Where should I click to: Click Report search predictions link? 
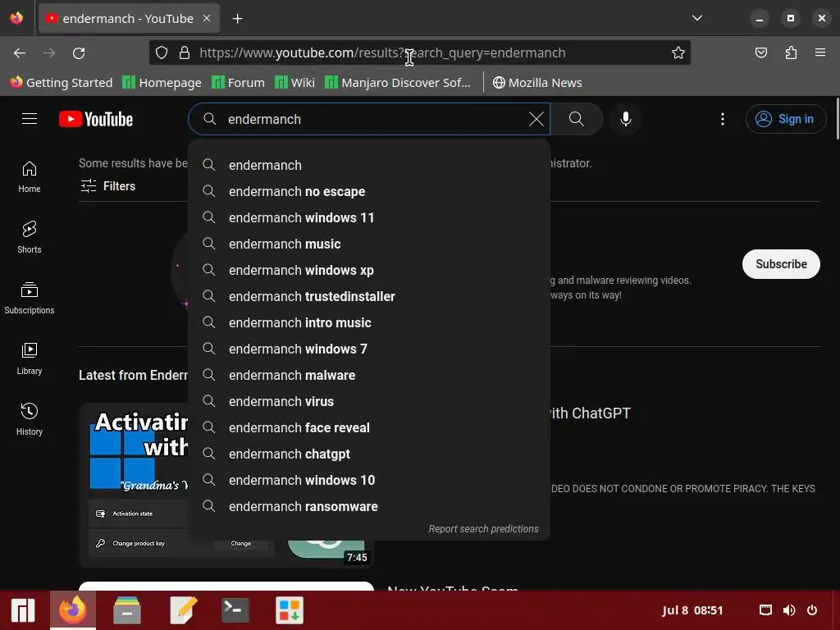click(x=483, y=529)
